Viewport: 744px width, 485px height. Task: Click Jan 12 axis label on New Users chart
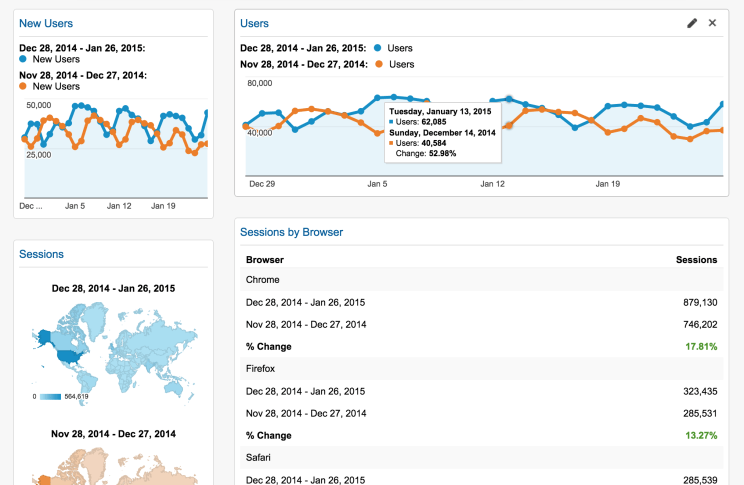tap(119, 206)
